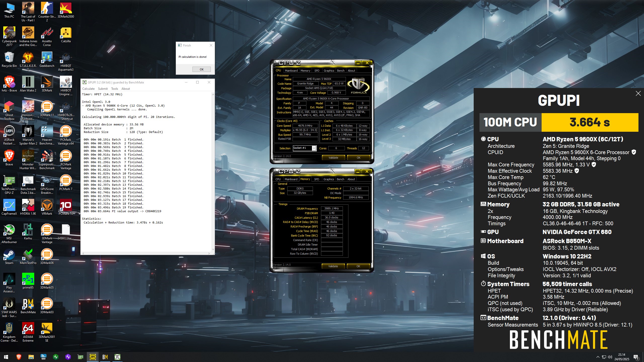This screenshot has width=644, height=362.
Task: Open Graphics tab in upper CPU-Z
Action: (x=329, y=71)
